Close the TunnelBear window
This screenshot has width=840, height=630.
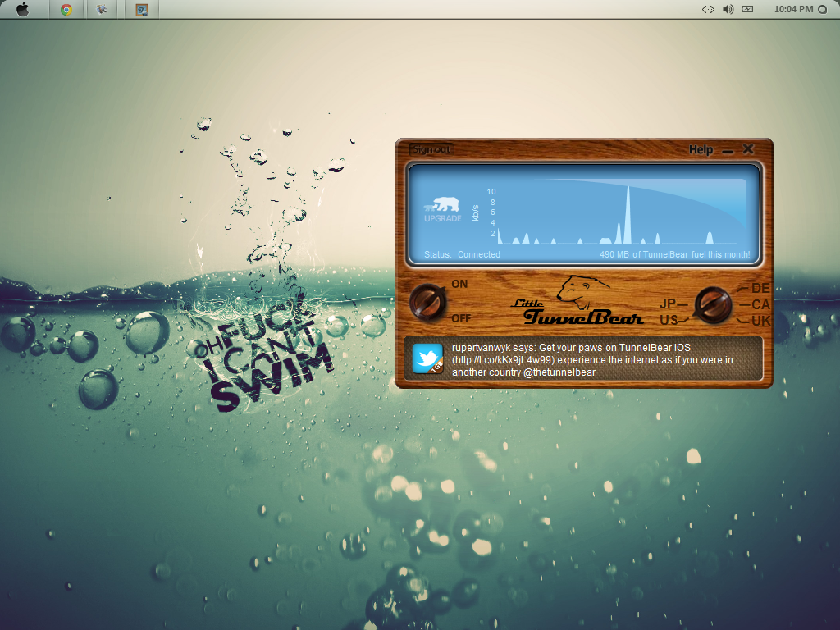748,149
